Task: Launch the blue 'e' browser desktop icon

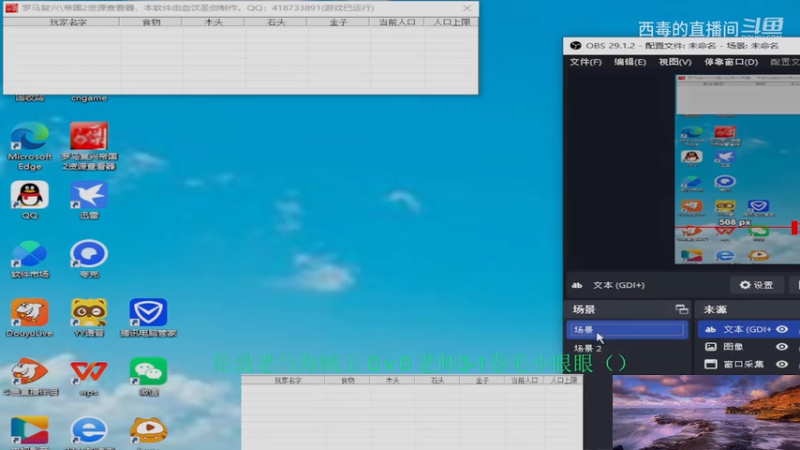Action: click(x=89, y=432)
